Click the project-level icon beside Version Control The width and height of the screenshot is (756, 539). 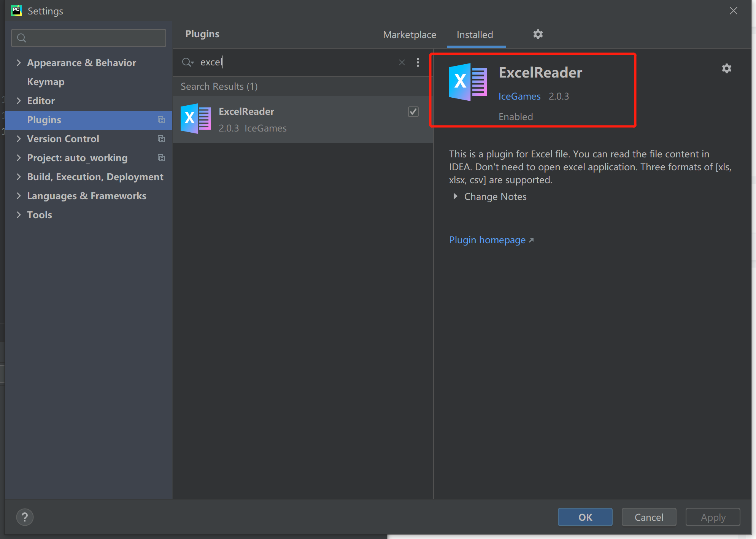coord(161,139)
